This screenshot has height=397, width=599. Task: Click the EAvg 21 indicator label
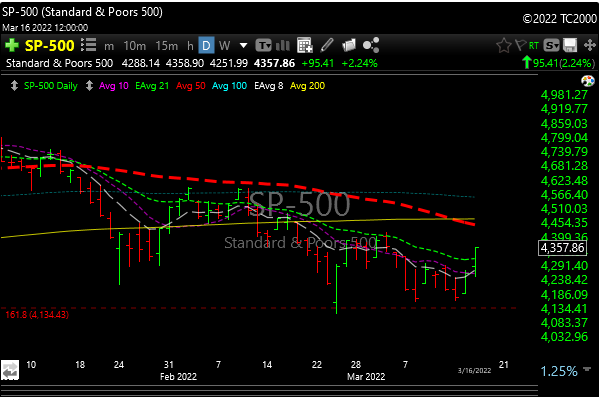point(152,86)
